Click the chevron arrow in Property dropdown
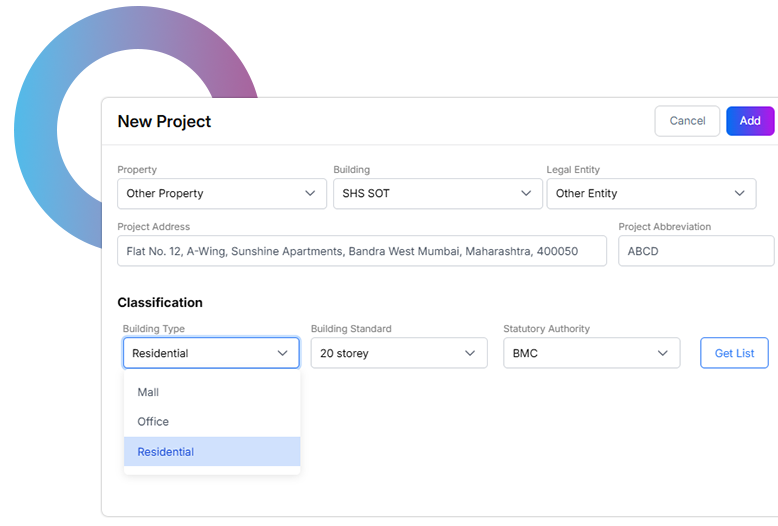Viewport: 778px width, 526px height. click(310, 193)
